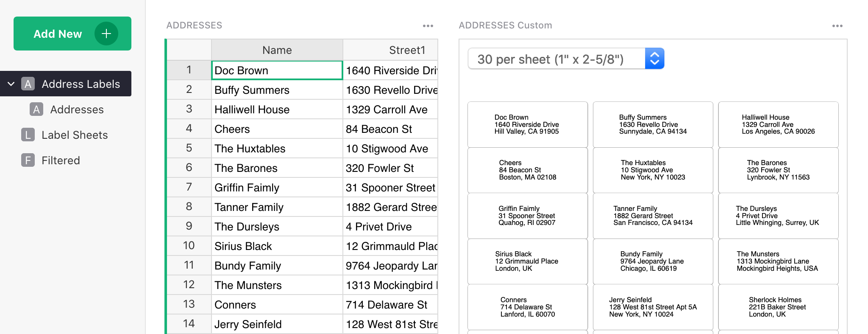Select the Buffy Summers name cell
The width and height of the screenshot is (868, 334).
tap(277, 90)
